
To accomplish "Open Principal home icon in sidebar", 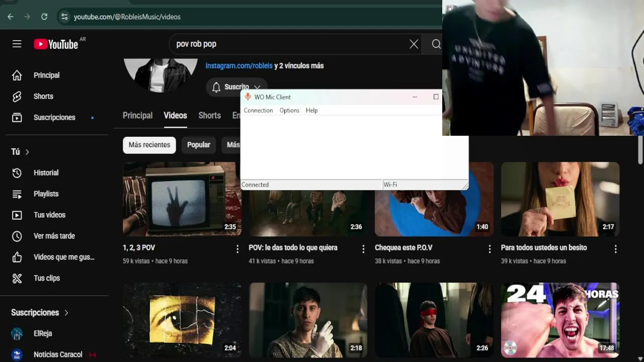I will tap(17, 75).
